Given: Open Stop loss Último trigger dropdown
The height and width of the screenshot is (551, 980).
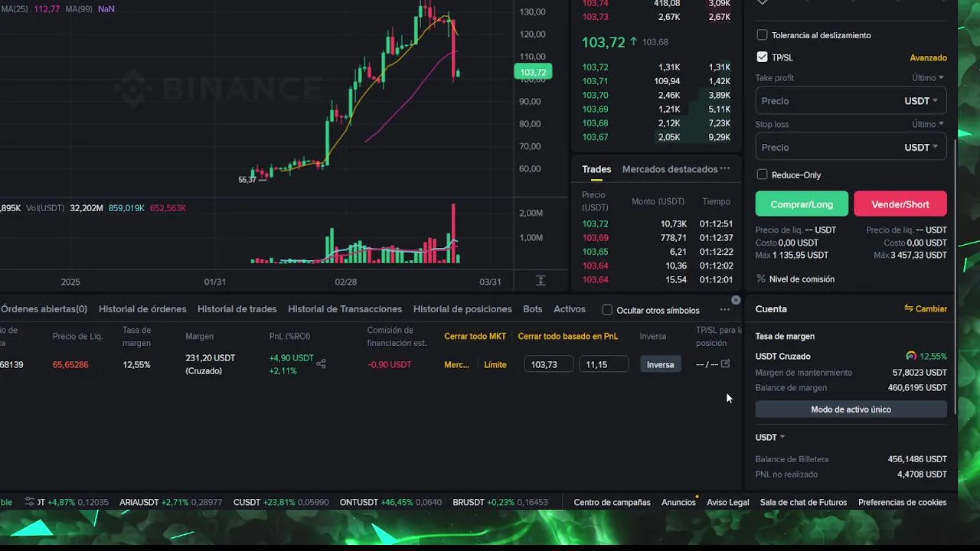Looking at the screenshot, I should tap(928, 124).
